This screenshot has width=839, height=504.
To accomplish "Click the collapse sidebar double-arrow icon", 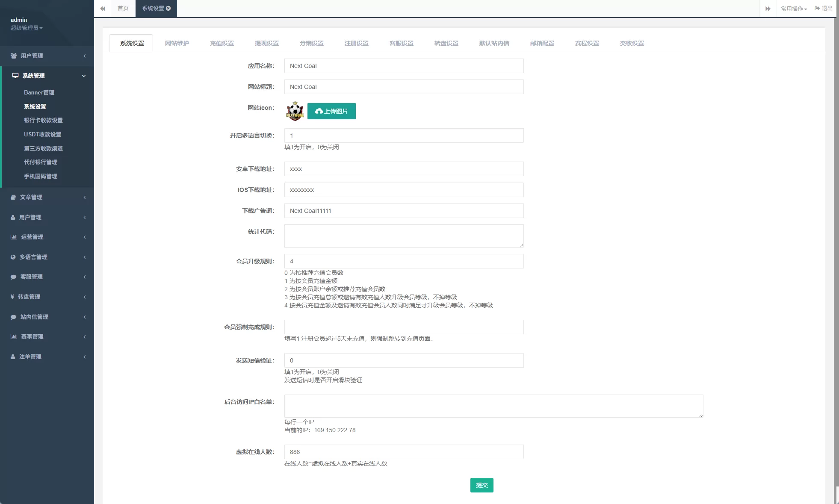I will point(103,9).
